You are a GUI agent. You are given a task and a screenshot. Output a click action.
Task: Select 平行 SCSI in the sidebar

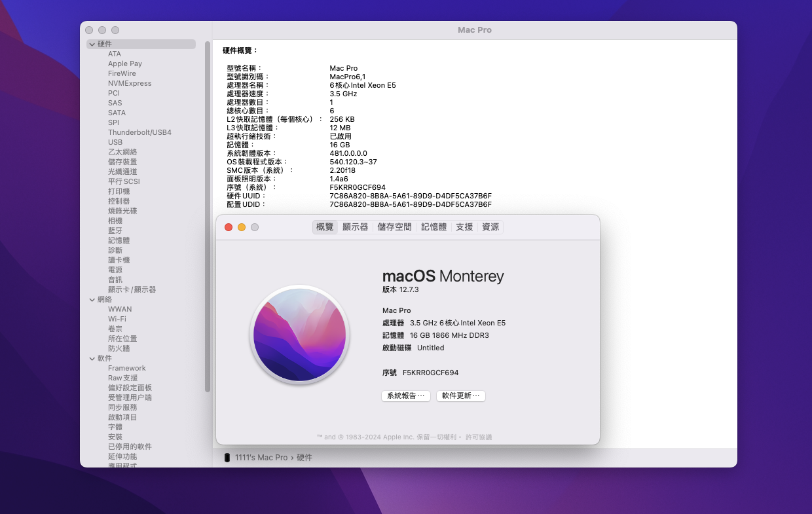click(124, 181)
